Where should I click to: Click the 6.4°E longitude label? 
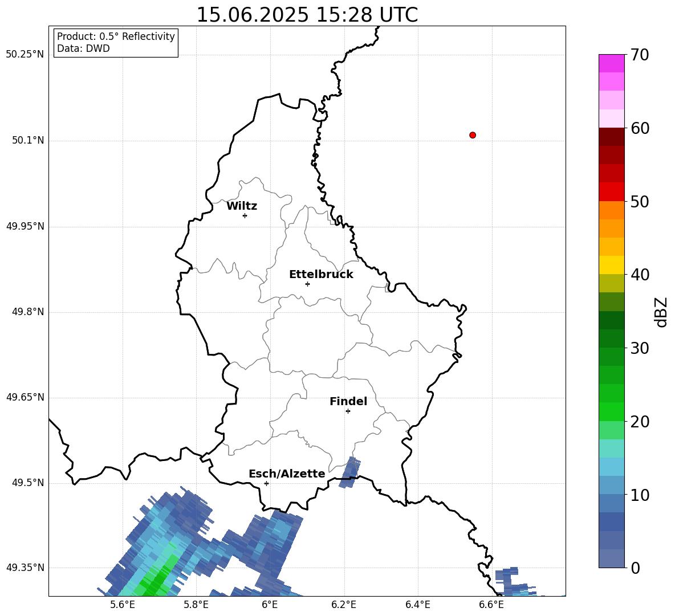(417, 605)
